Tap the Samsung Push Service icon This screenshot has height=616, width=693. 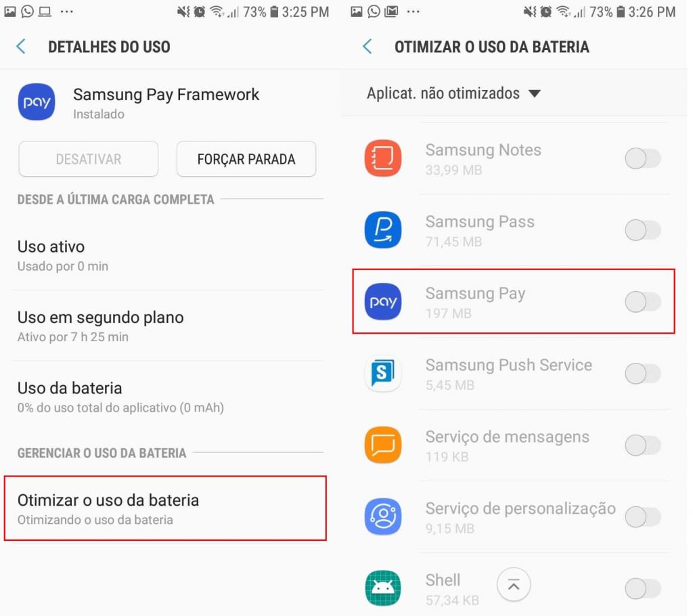(383, 373)
